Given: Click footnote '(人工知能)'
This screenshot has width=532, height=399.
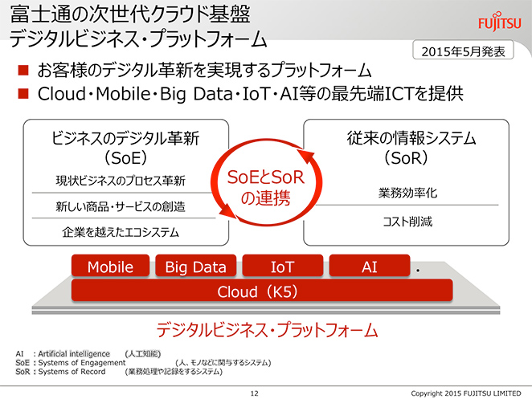Looking at the screenshot, I should (143, 353).
